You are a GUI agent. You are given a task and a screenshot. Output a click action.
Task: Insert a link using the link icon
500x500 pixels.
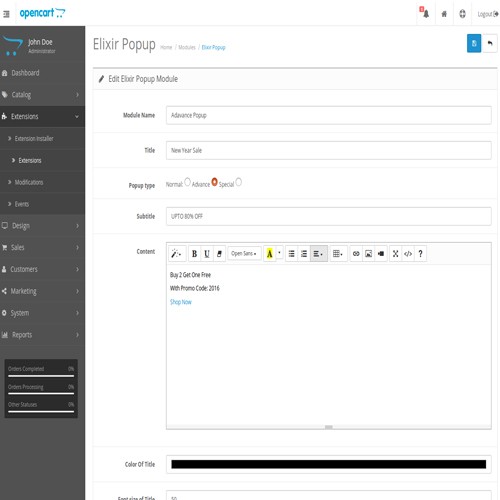pos(356,254)
